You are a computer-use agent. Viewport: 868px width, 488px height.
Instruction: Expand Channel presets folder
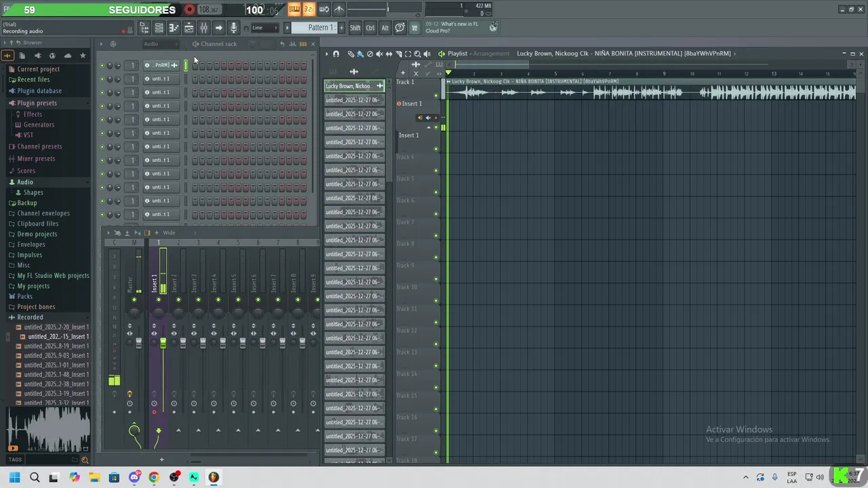click(39, 146)
